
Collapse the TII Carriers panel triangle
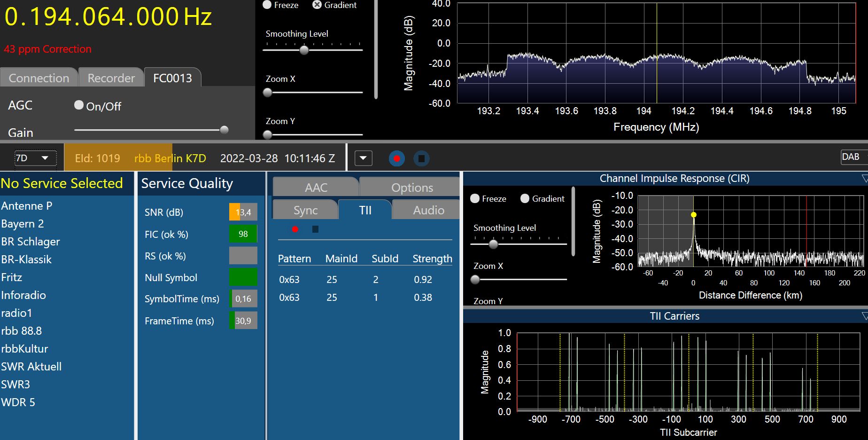pyautogui.click(x=864, y=316)
